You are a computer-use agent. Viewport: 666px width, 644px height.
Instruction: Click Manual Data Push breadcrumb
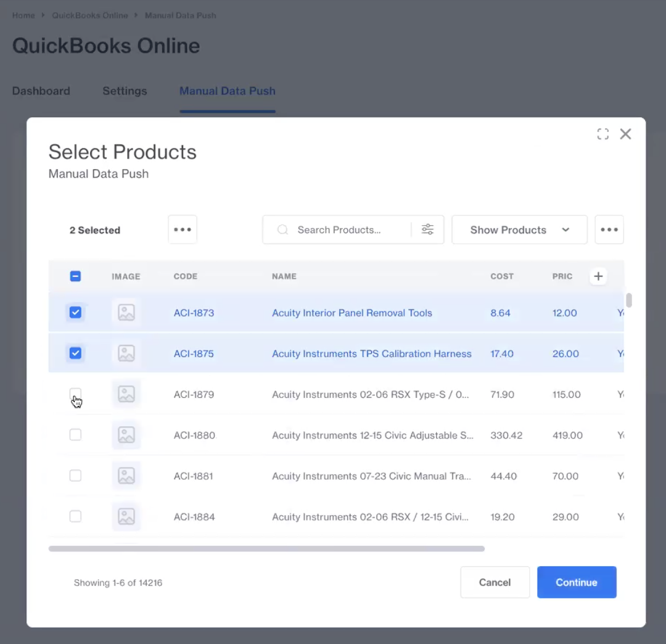click(x=180, y=15)
